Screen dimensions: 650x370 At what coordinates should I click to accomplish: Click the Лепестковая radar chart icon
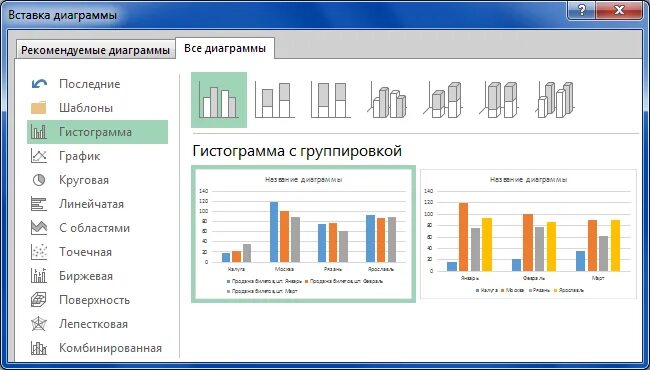39,324
